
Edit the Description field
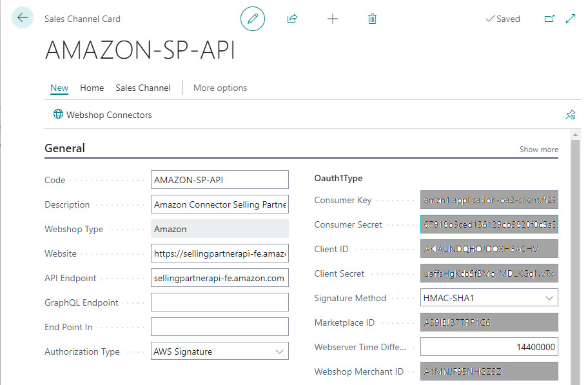[x=220, y=204]
